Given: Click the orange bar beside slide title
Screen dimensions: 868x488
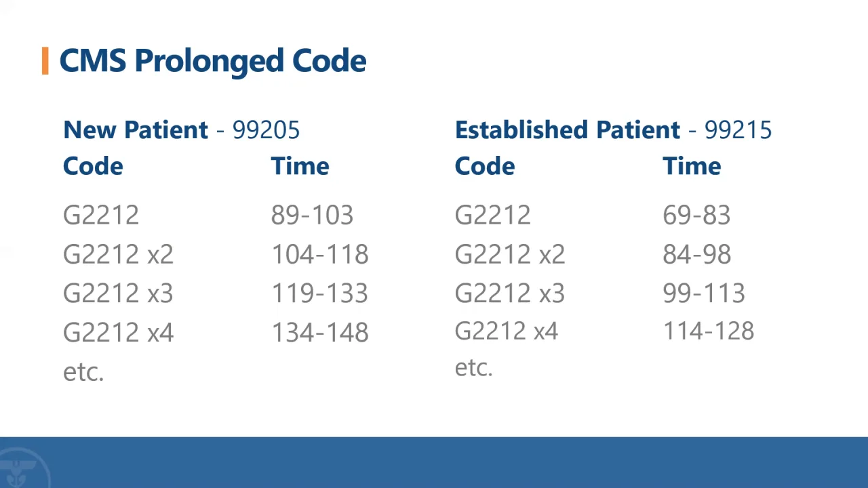Looking at the screenshot, I should 45,60.
